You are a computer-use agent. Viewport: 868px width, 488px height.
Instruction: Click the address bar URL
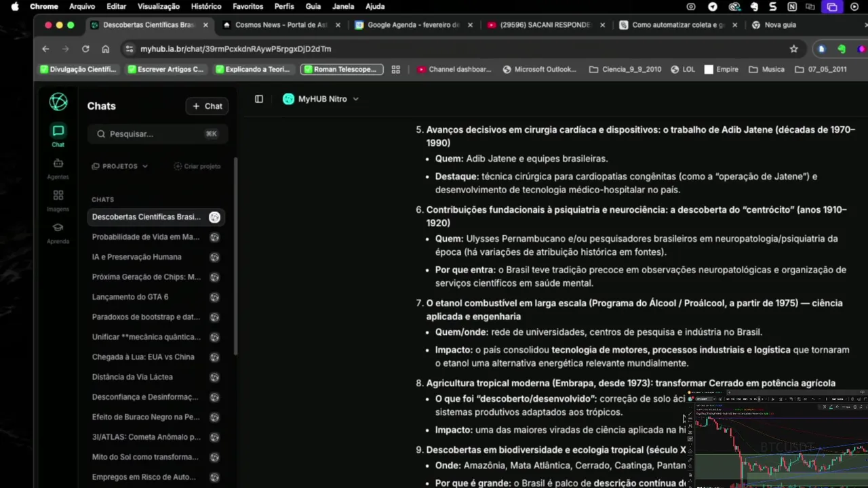point(236,49)
